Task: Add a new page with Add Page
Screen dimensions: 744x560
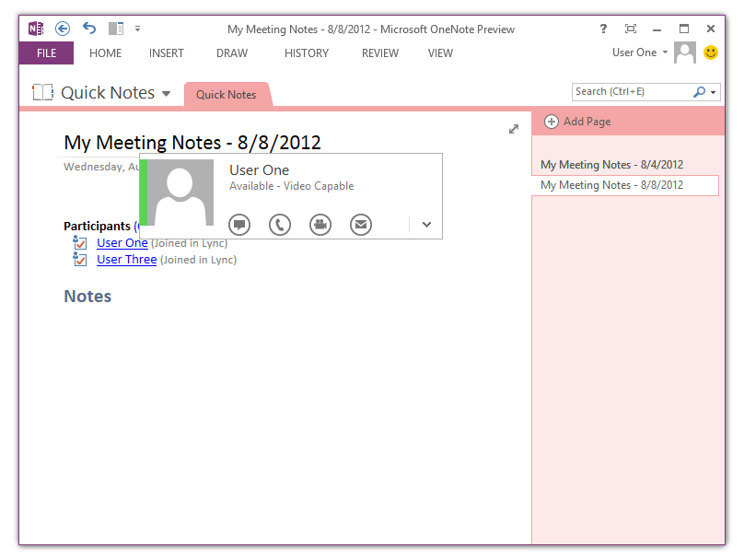Action: [577, 122]
